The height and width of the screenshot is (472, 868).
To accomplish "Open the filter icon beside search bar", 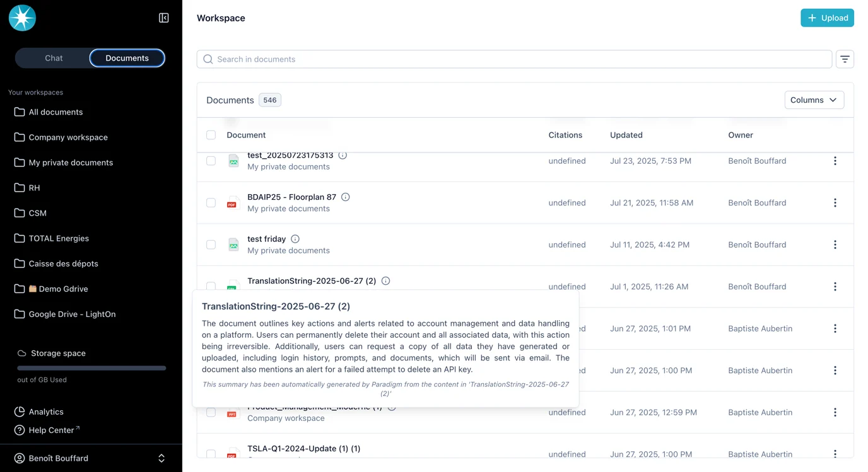I will click(x=845, y=59).
